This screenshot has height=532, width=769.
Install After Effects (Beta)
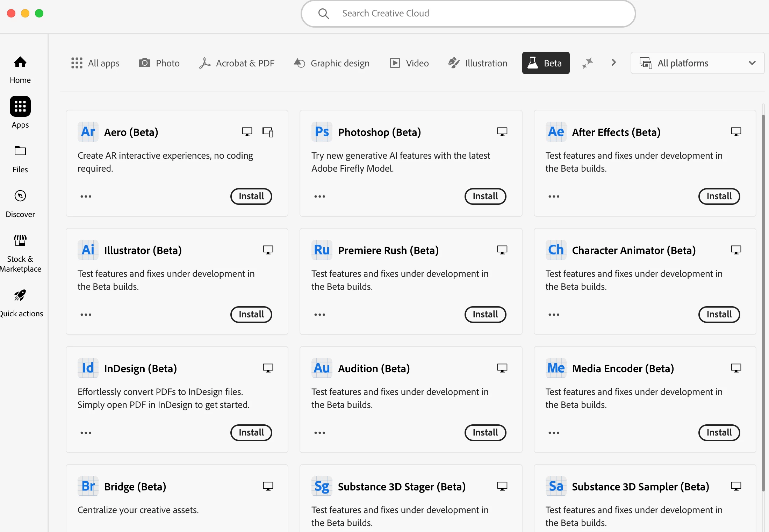[719, 196]
